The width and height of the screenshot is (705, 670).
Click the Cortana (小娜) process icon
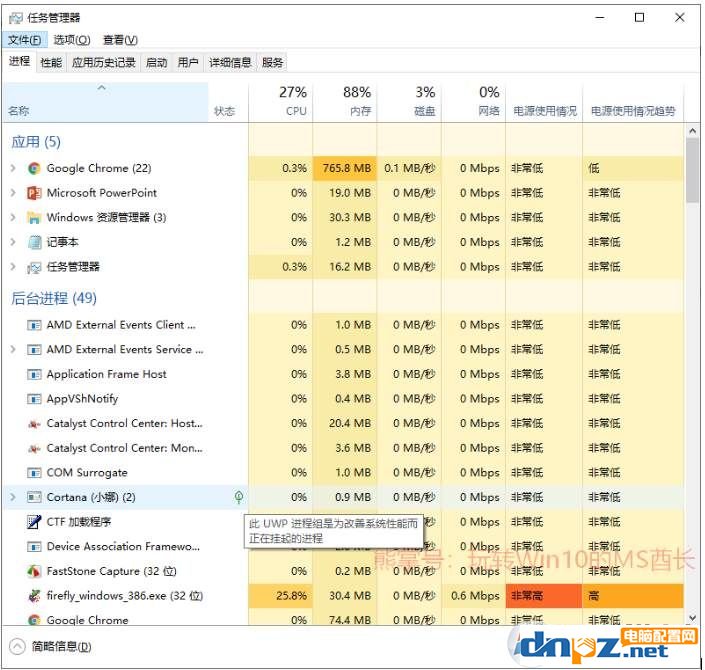tap(34, 498)
